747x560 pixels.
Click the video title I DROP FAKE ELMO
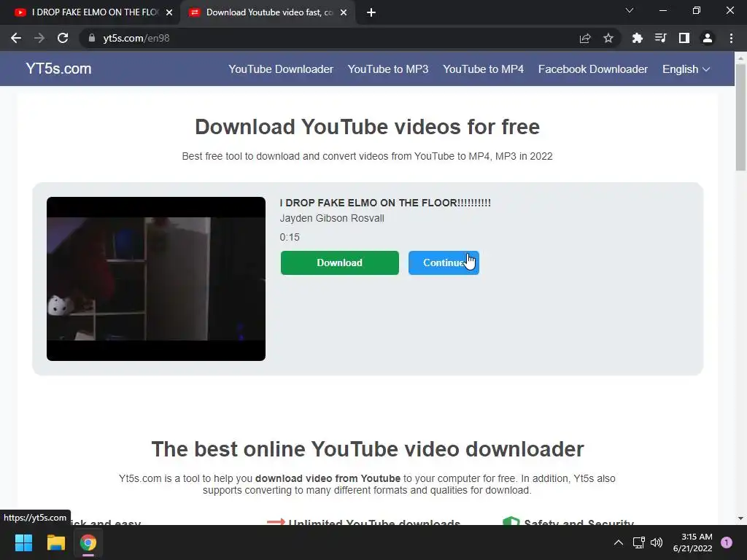tap(385, 203)
